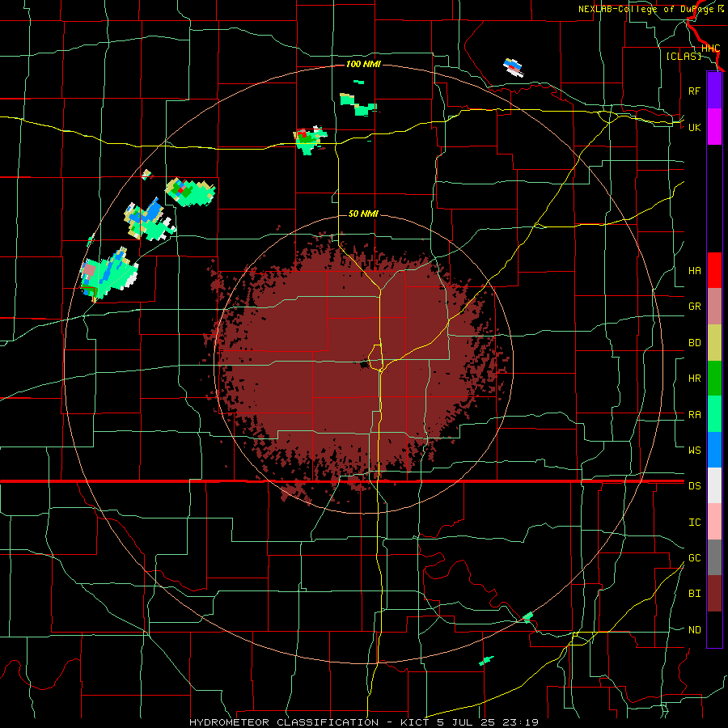Click the 'KICT' radar site identifier
The image size is (728, 728).
click(x=416, y=722)
